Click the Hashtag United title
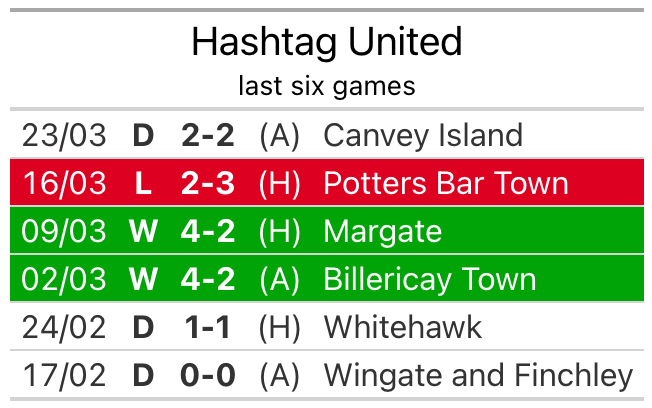Screen dimensions: 652x408 pos(326,43)
